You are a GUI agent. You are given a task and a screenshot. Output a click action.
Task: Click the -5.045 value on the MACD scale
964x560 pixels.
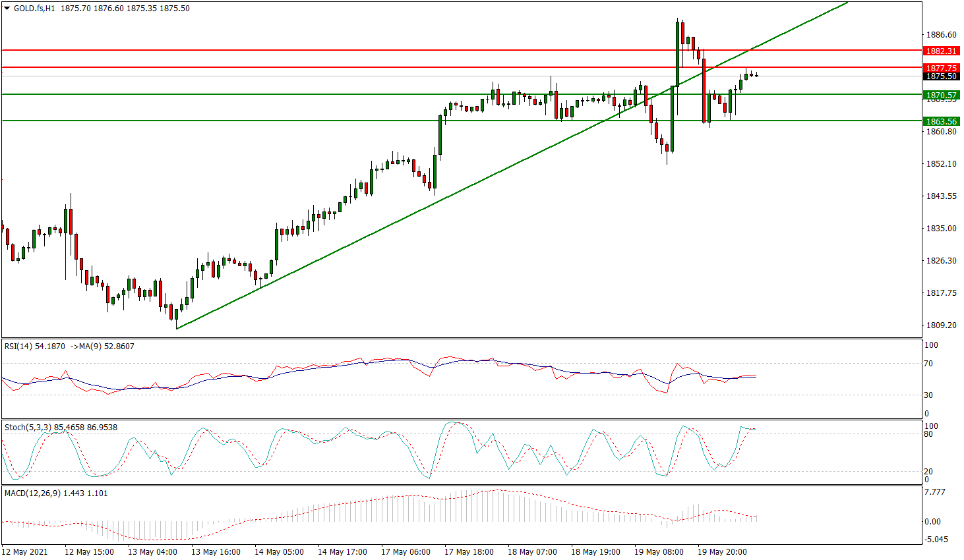(x=936, y=540)
